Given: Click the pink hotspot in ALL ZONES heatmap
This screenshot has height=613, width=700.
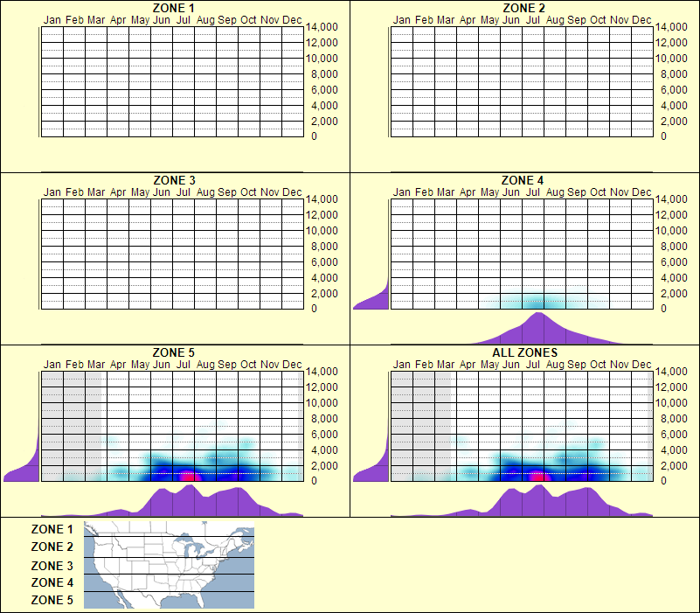Looking at the screenshot, I should click(539, 476).
